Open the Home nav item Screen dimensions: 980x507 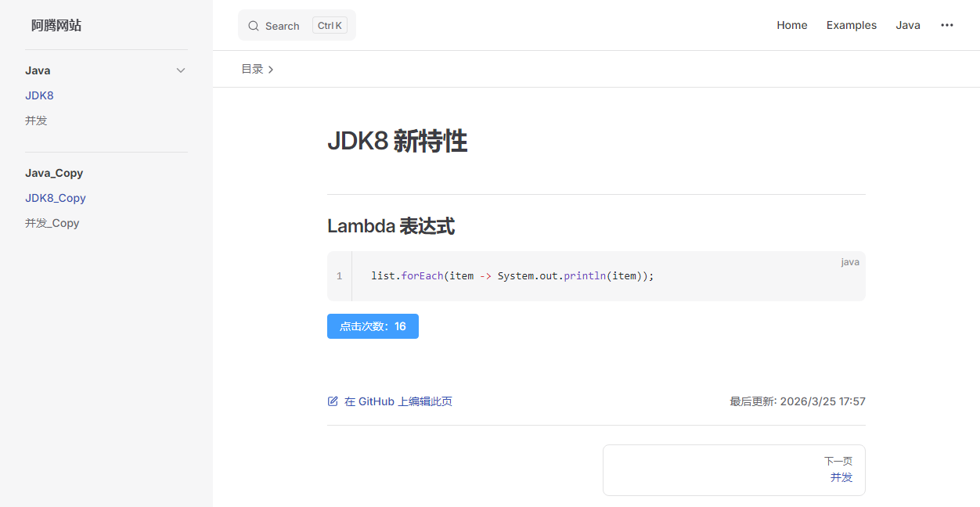(791, 25)
